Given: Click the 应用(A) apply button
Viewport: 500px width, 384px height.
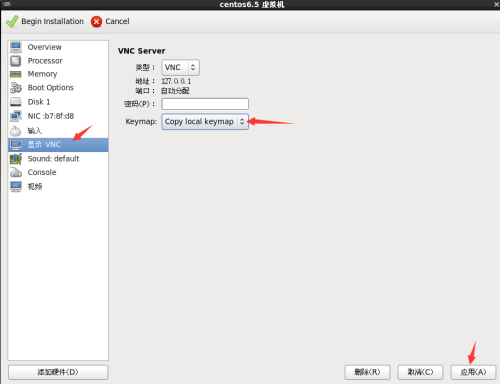Looking at the screenshot, I should coord(473,372).
